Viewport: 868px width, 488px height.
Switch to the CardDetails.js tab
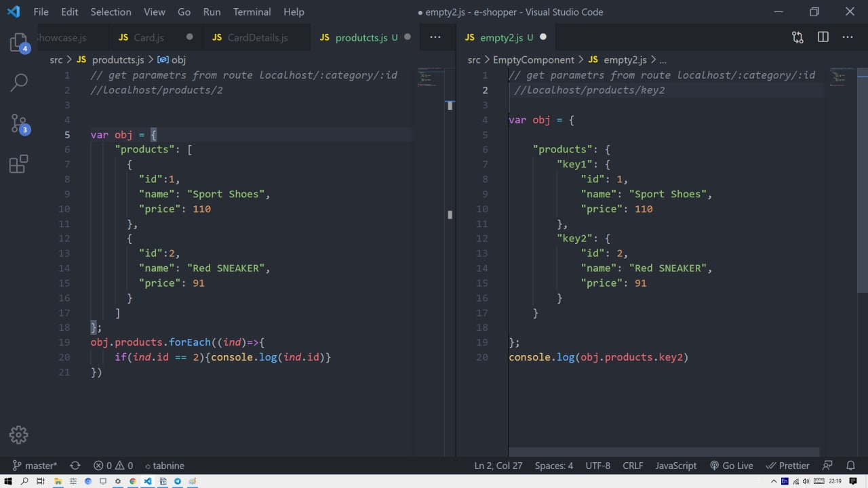257,37
